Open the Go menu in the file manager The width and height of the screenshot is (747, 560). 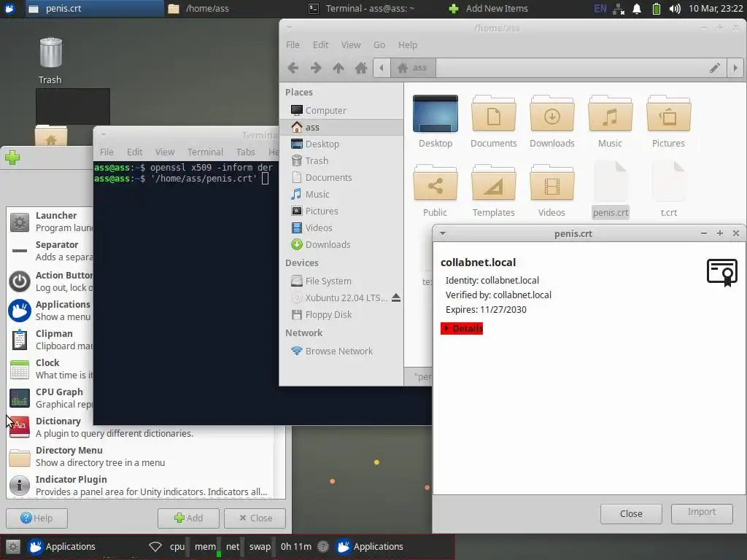(379, 44)
